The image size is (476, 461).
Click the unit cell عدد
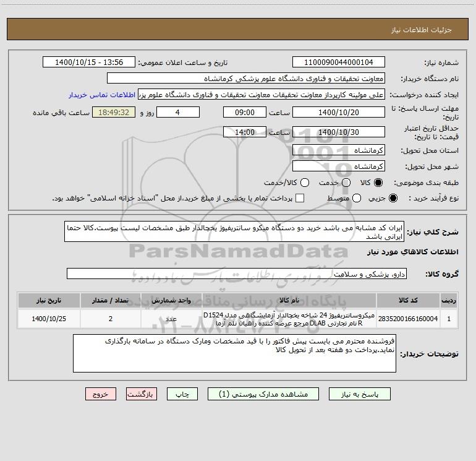[x=171, y=319]
